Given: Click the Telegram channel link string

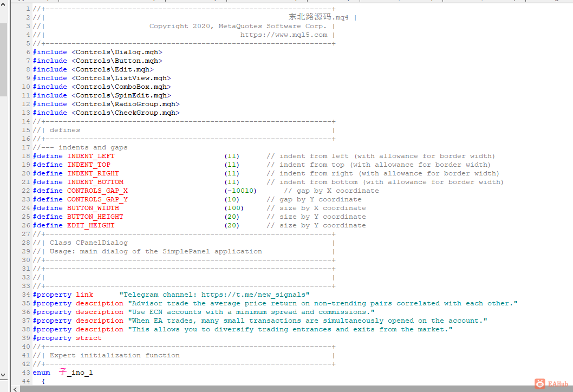Looking at the screenshot, I should 214,295.
